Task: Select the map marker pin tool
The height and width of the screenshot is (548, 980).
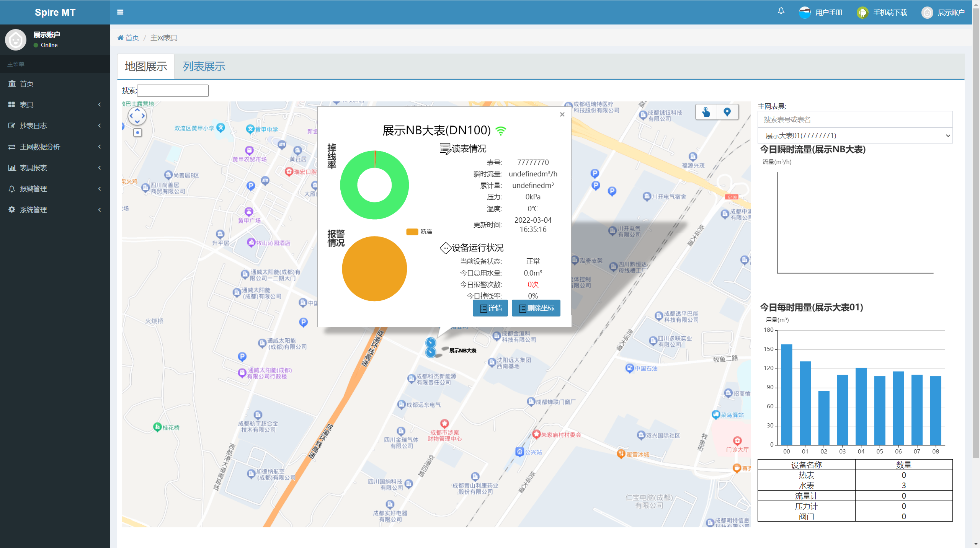Action: (x=727, y=112)
